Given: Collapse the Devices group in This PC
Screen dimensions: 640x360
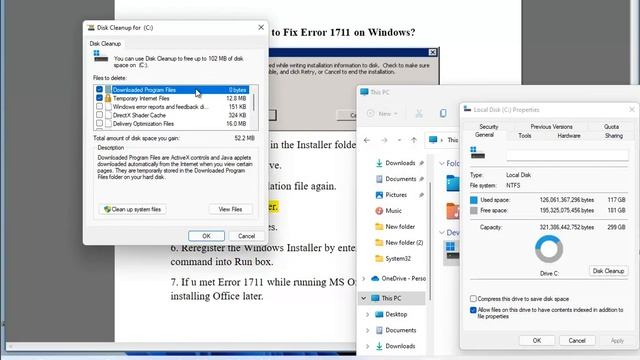Looking at the screenshot, I should tap(442, 232).
